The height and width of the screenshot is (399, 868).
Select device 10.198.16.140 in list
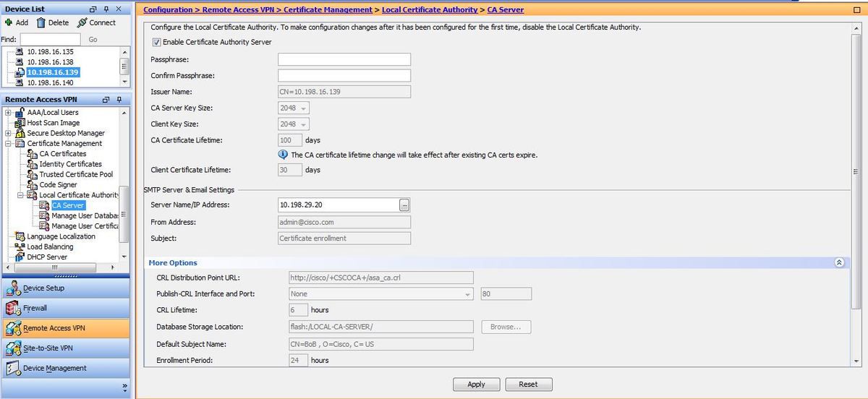[x=50, y=82]
